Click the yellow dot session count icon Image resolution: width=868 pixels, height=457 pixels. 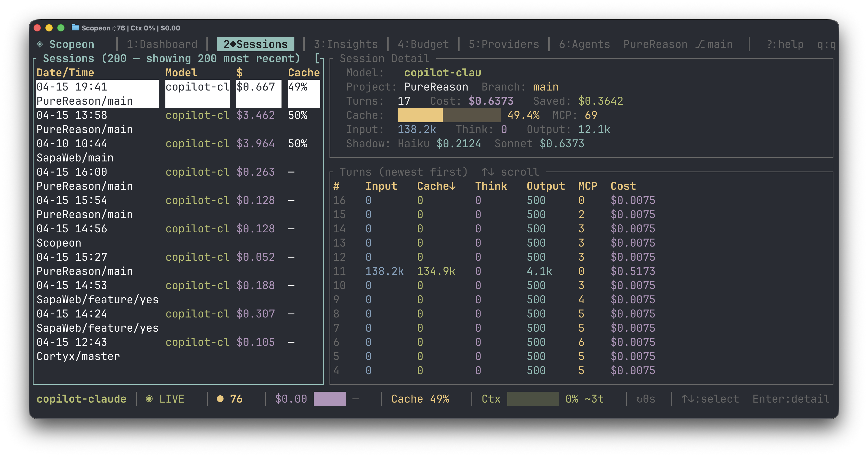point(220,399)
